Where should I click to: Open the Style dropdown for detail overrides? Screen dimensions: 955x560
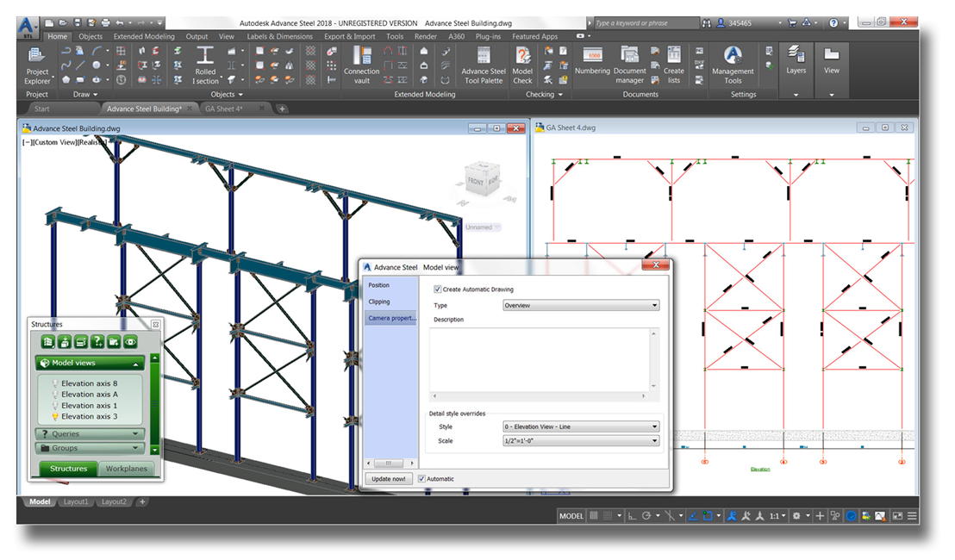[581, 426]
